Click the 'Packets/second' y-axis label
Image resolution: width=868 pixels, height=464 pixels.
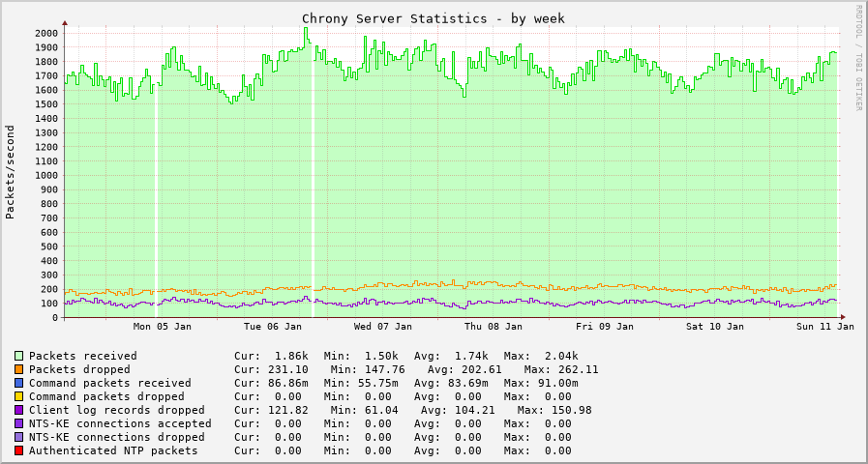[x=10, y=172]
